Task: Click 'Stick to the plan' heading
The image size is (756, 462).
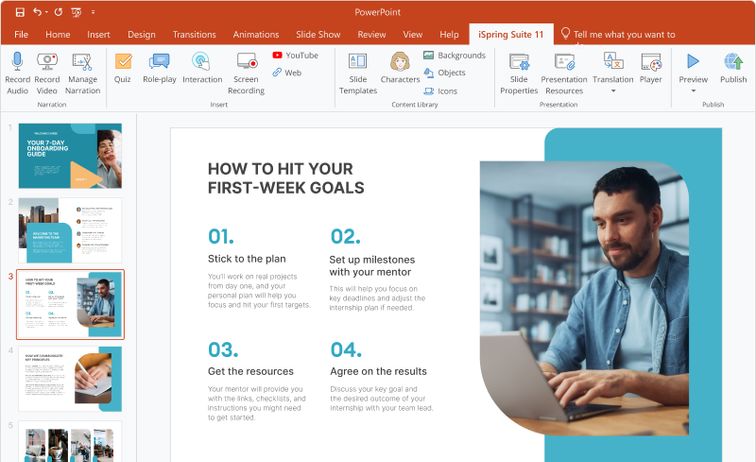Action: pyautogui.click(x=247, y=258)
